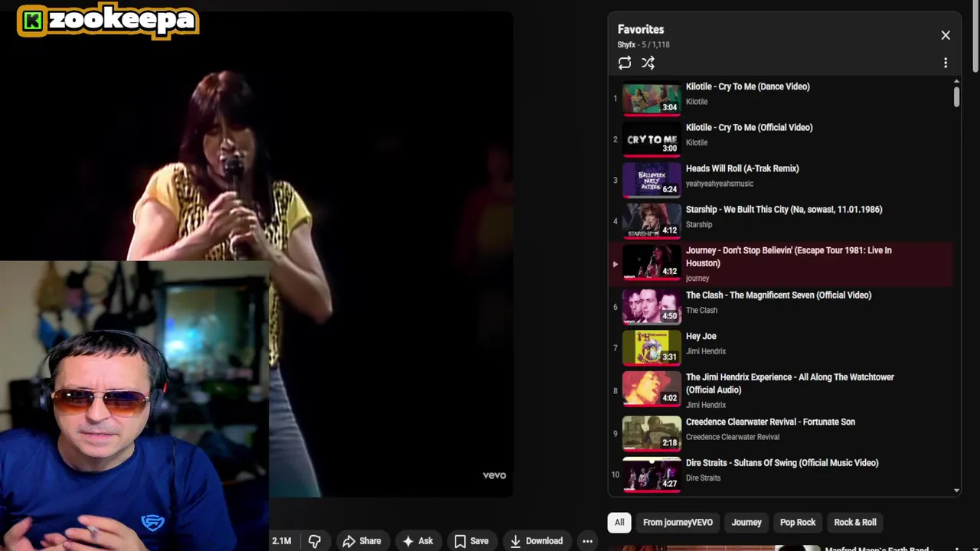Click the Ask button

(x=418, y=541)
